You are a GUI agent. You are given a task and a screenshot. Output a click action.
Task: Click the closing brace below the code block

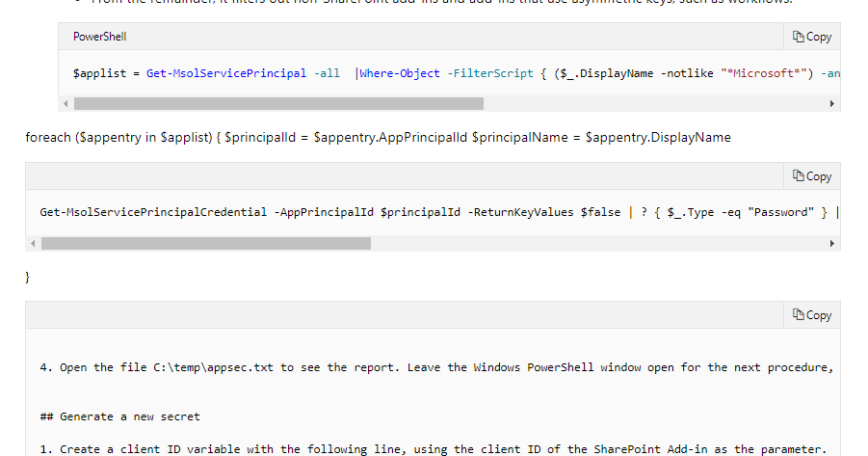point(28,277)
